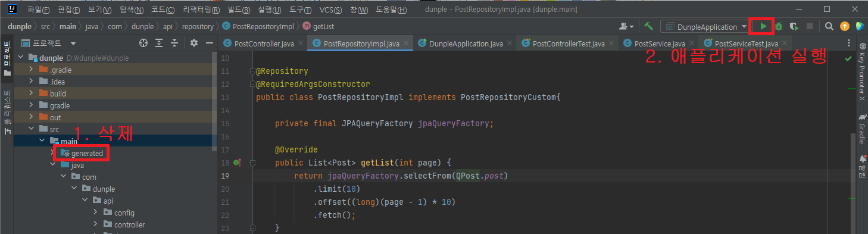Switch to PostService.java tab
This screenshot has height=234, width=868.
pyautogui.click(x=661, y=43)
